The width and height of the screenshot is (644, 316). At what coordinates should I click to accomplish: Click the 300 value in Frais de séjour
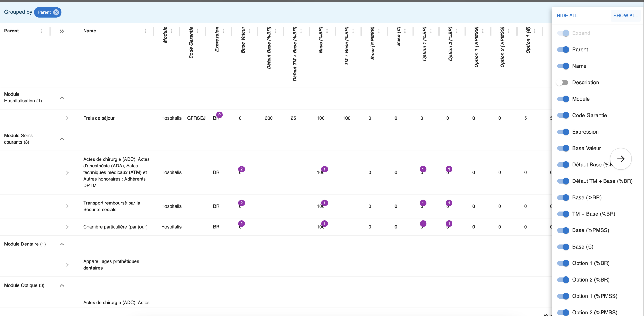click(x=269, y=118)
